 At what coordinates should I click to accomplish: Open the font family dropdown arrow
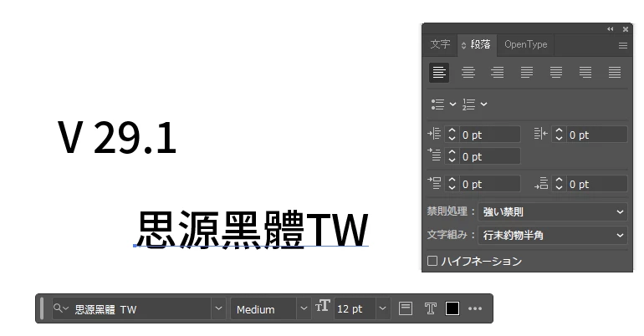[x=218, y=308]
